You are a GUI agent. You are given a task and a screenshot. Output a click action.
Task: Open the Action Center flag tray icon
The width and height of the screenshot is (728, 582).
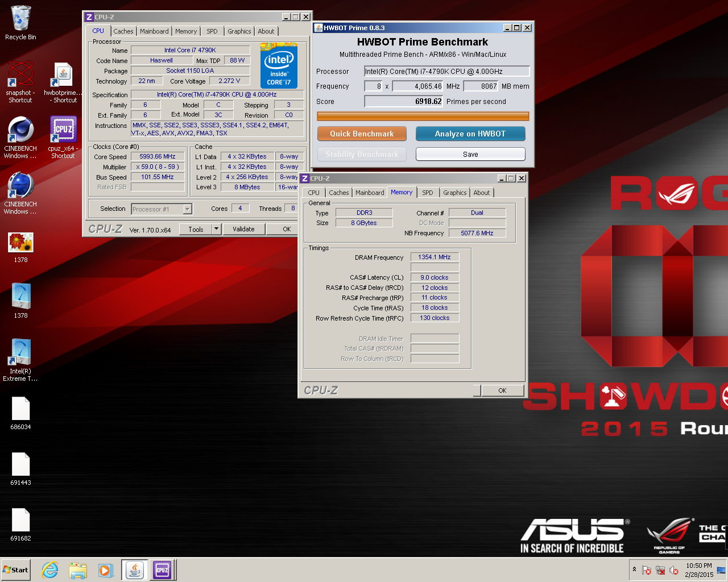[x=647, y=570]
